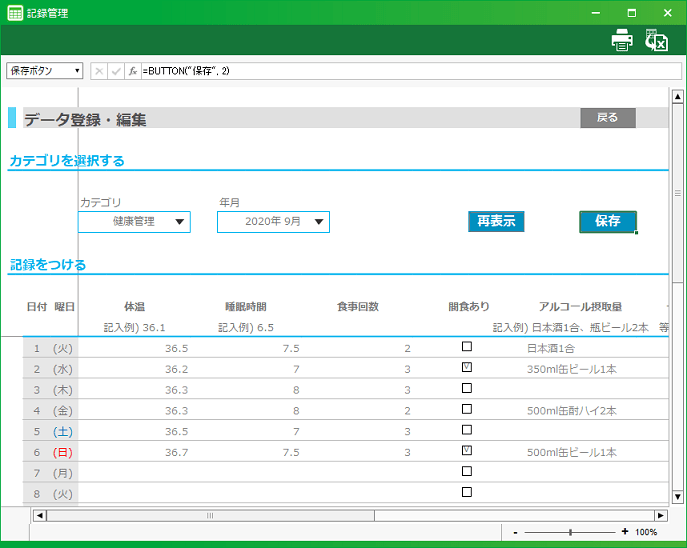
Task: Click the Excel export icon
Action: tap(656, 40)
